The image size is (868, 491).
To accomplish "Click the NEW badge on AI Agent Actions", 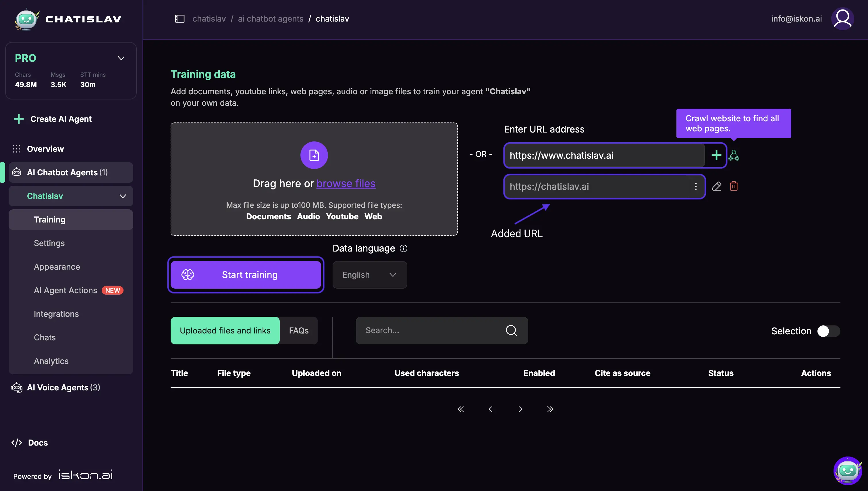I will [x=113, y=290].
